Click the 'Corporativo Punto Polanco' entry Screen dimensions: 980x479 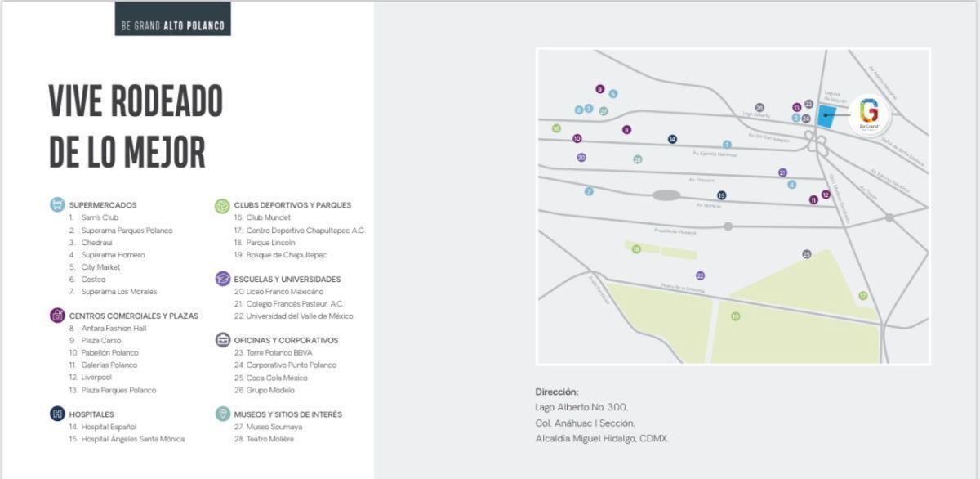click(x=285, y=365)
